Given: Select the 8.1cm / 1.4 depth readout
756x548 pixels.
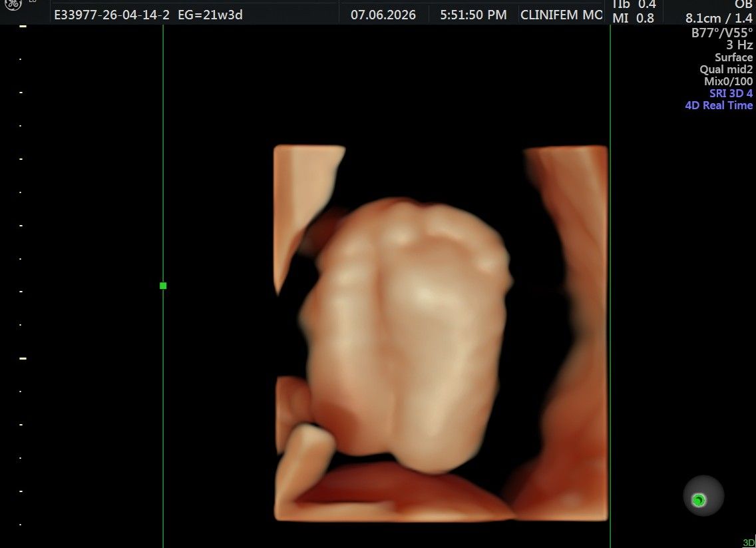Looking at the screenshot, I should (x=719, y=19).
